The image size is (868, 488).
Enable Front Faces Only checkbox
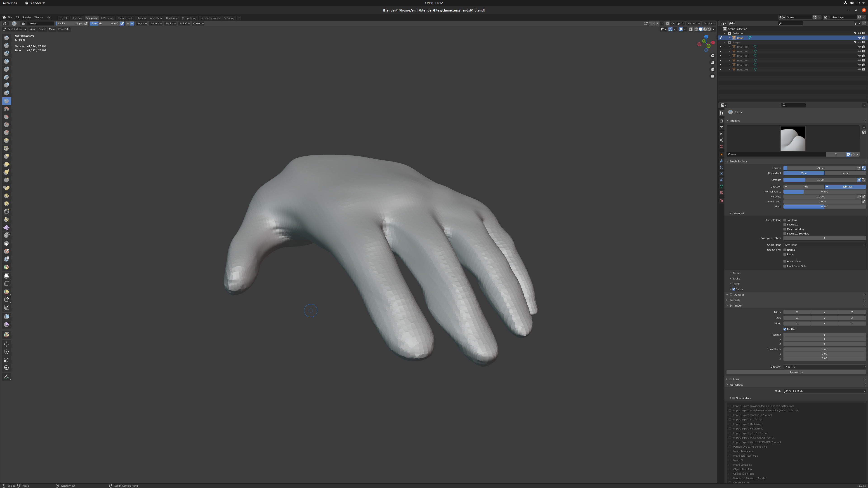(785, 266)
